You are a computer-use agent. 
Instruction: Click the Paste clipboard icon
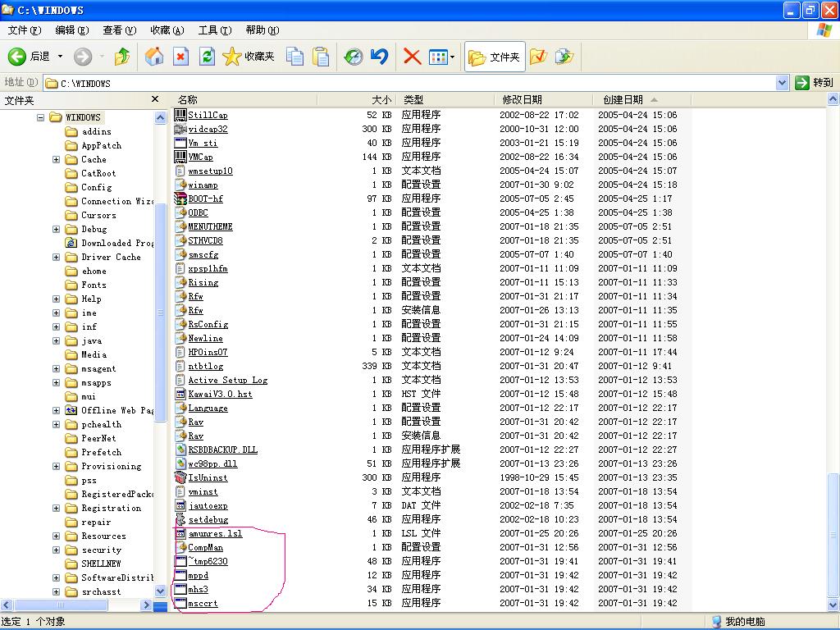[x=321, y=57]
